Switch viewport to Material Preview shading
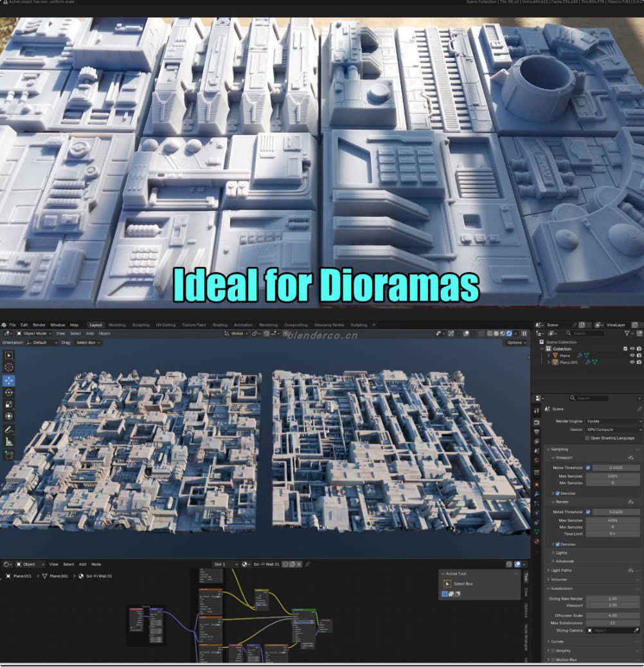The height and width of the screenshot is (667, 644). (x=503, y=333)
